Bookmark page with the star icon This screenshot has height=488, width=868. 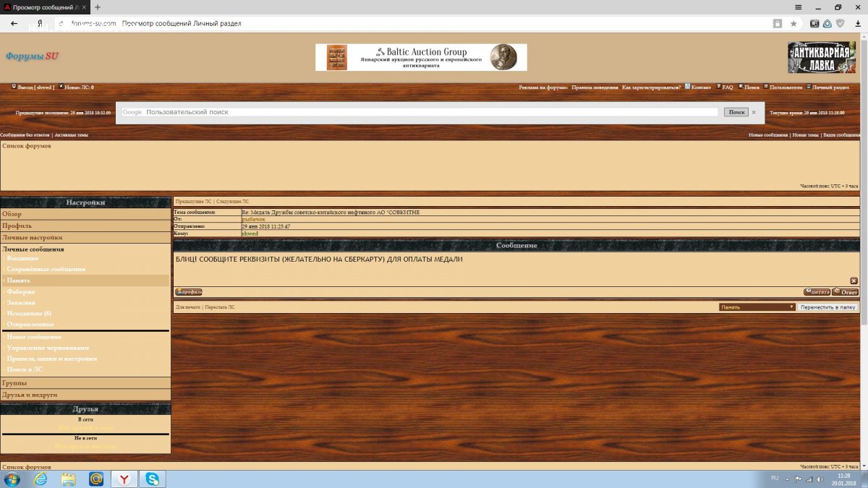(x=793, y=23)
